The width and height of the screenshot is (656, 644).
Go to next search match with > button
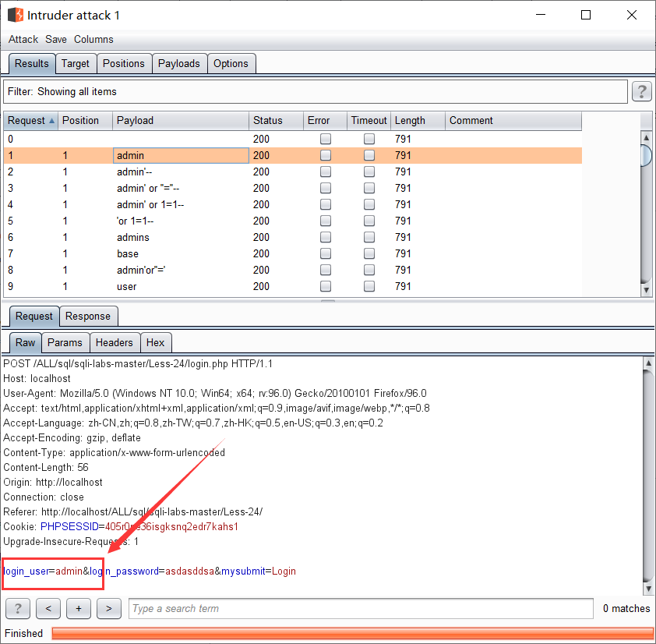tap(109, 608)
